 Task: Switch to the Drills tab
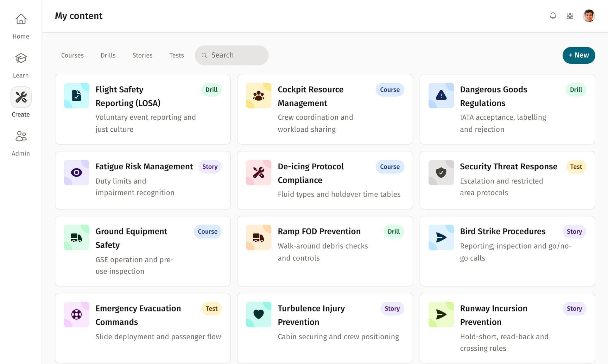tap(108, 55)
